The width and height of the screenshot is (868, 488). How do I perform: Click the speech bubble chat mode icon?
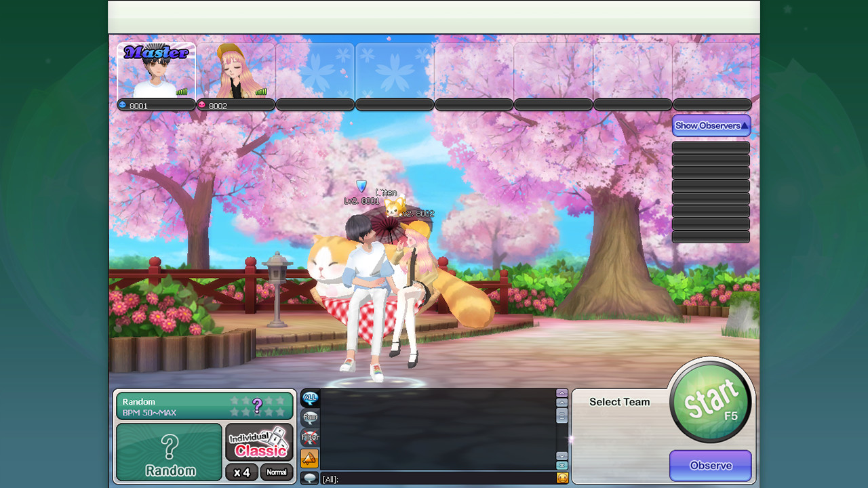click(309, 478)
